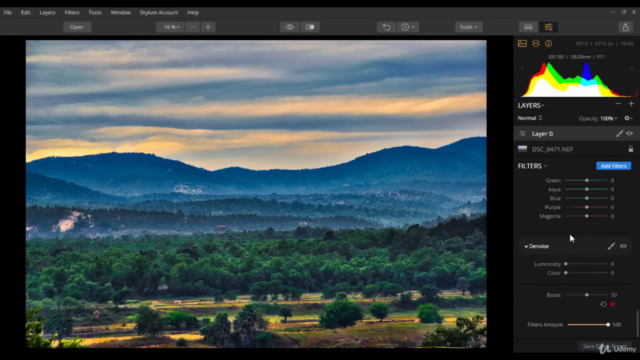Adjust the Filters Amount slider
Image resolution: width=640 pixels, height=360 pixels.
click(x=588, y=324)
